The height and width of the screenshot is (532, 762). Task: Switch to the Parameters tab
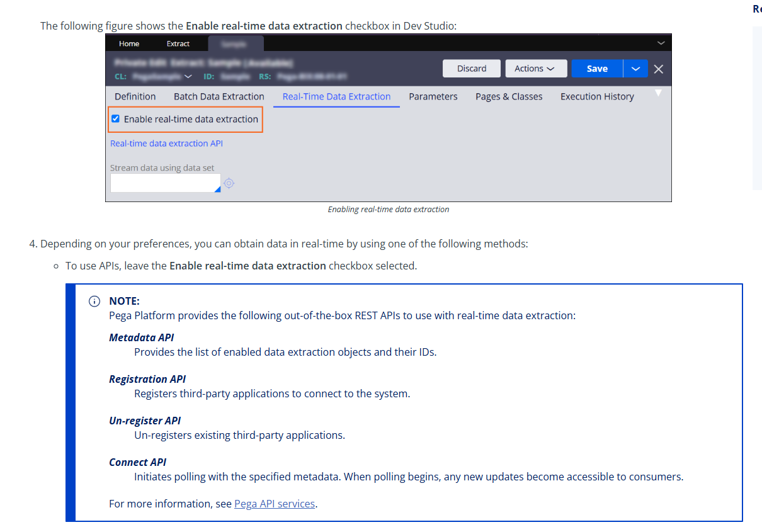[x=433, y=96]
